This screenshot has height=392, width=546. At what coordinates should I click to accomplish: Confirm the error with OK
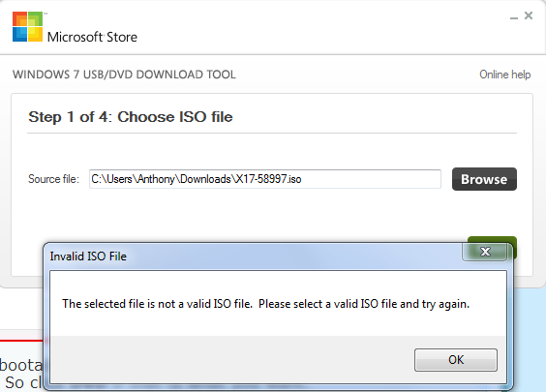pyautogui.click(x=456, y=360)
